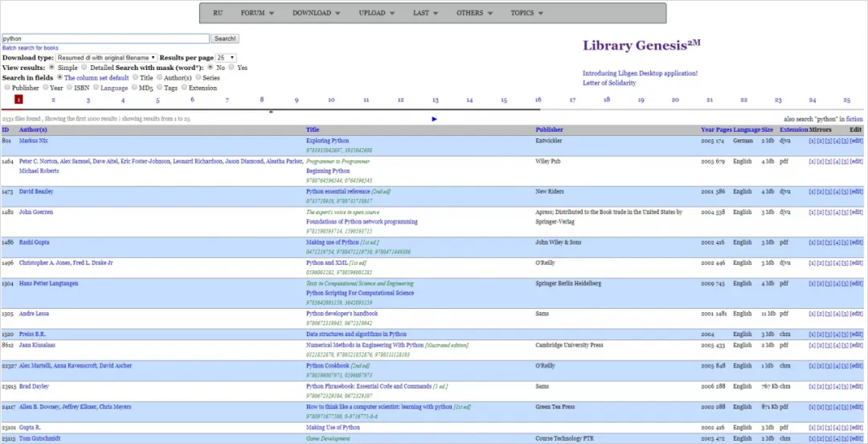The width and height of the screenshot is (868, 444).
Task: Select the Tags search field radio
Action: tap(159, 88)
